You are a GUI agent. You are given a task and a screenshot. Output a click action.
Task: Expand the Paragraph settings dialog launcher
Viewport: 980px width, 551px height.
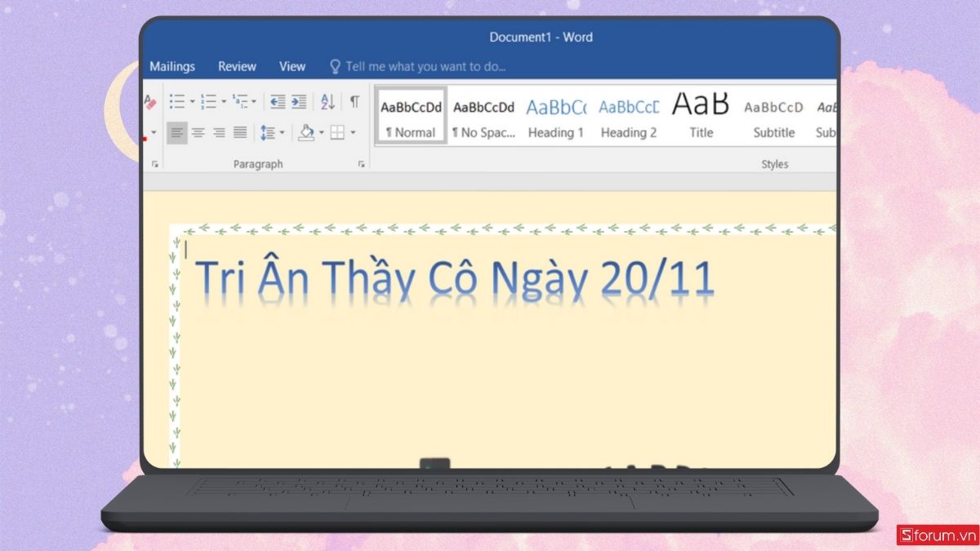361,164
